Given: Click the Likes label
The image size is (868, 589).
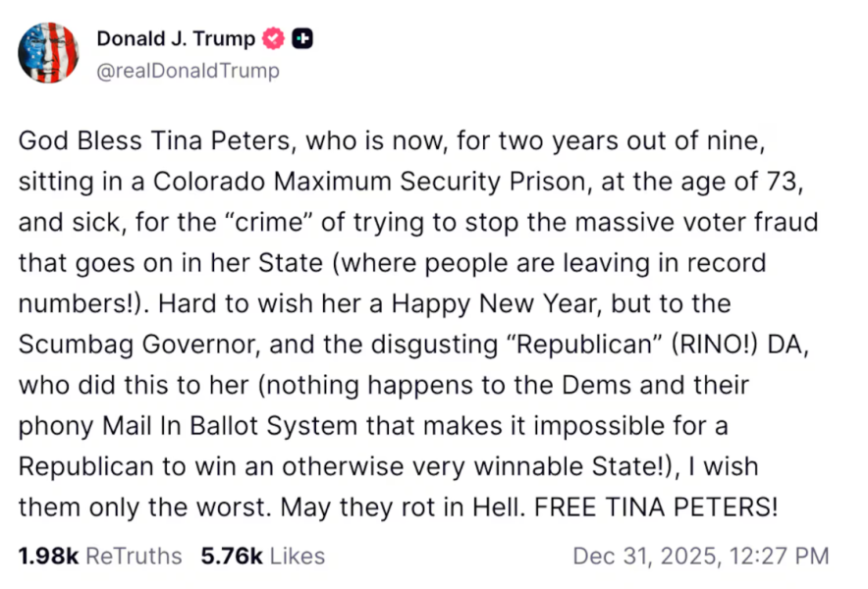Looking at the screenshot, I should click(297, 557).
